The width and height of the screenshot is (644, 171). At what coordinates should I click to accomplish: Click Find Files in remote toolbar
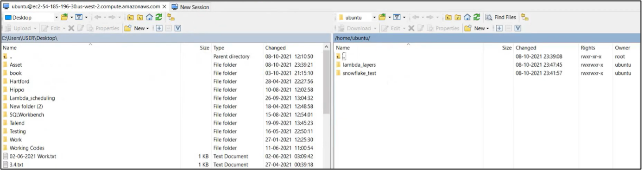501,18
